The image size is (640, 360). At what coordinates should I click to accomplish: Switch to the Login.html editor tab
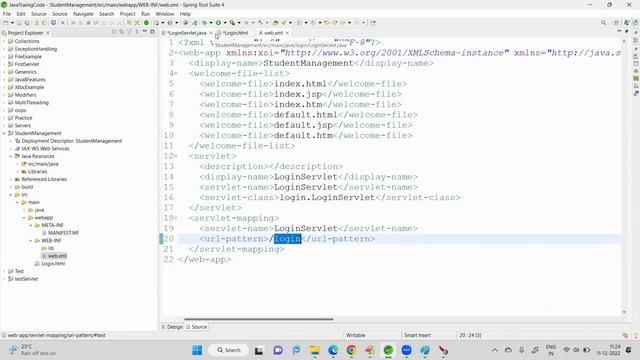235,33
